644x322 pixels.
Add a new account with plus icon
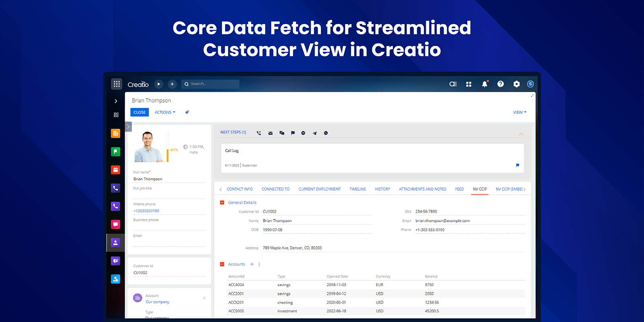(252, 264)
